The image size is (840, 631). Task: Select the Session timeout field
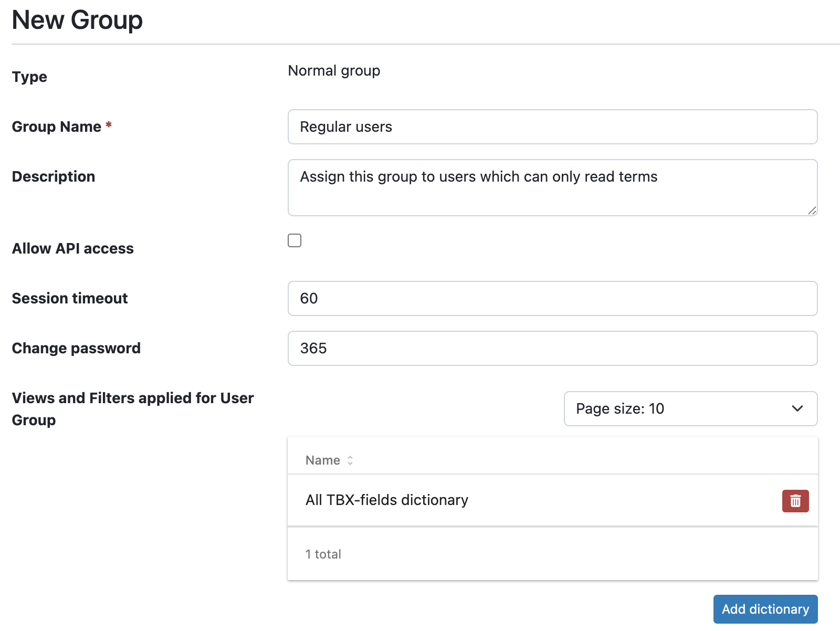[552, 298]
